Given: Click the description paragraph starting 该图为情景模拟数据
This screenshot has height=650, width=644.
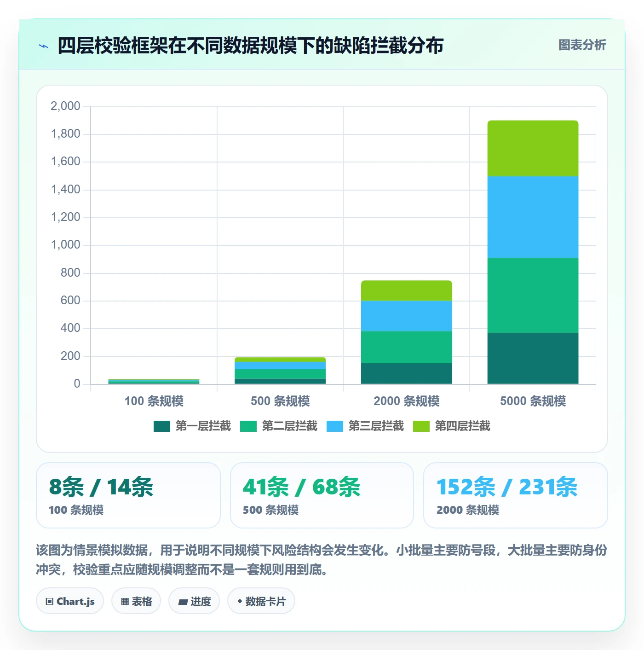Looking at the screenshot, I should click(322, 560).
